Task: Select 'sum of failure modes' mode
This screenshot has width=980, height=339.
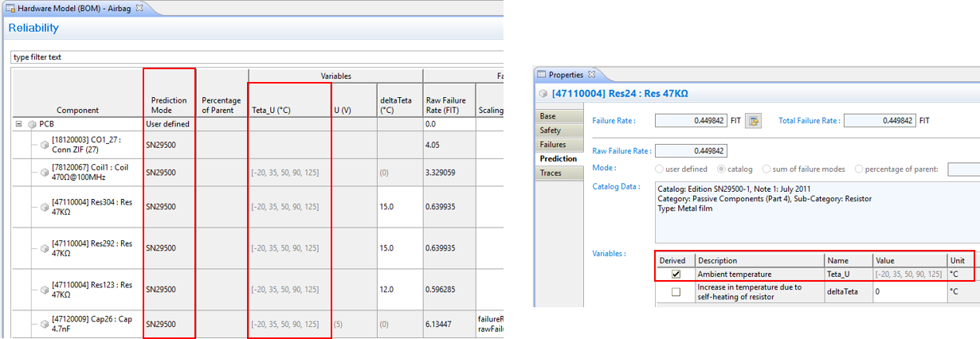Action: point(766,169)
